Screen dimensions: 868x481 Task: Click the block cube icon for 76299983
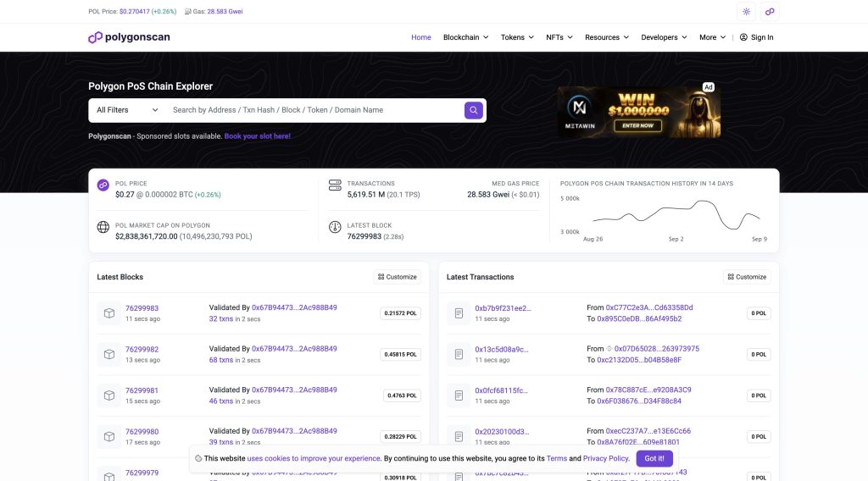tap(108, 313)
